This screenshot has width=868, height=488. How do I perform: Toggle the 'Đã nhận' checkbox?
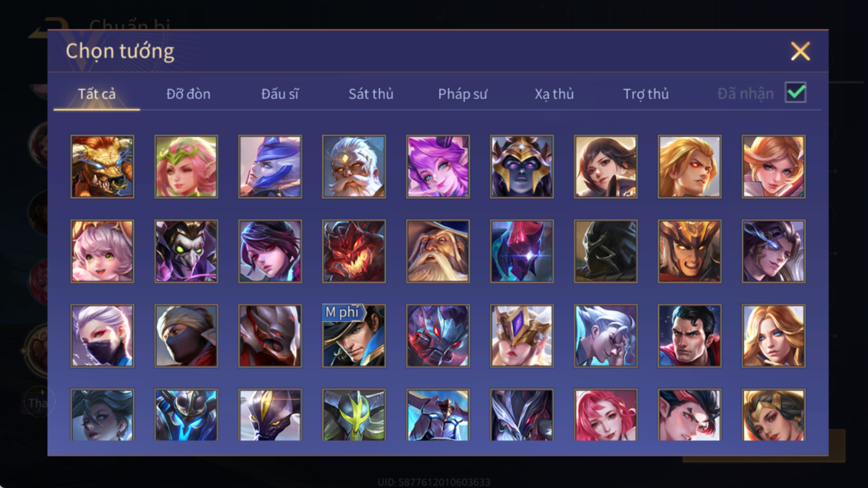point(795,93)
